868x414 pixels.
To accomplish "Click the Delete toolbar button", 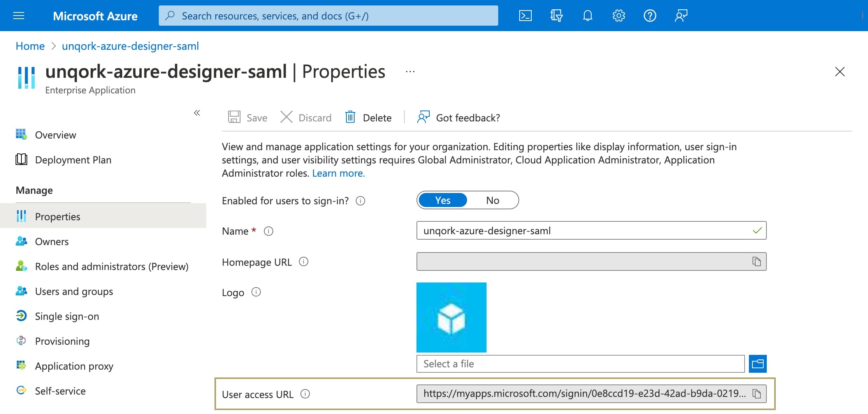I will click(x=368, y=117).
